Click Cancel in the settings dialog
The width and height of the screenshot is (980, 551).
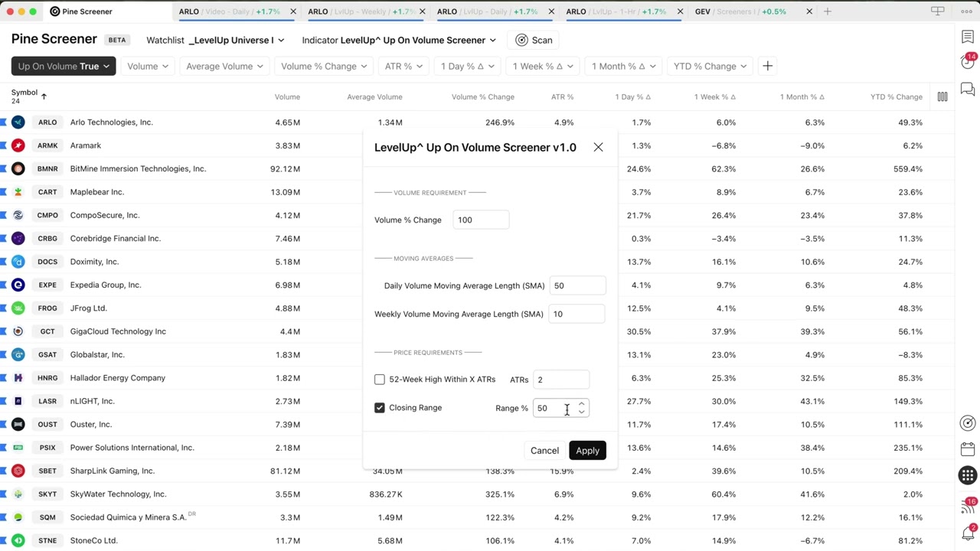point(544,451)
